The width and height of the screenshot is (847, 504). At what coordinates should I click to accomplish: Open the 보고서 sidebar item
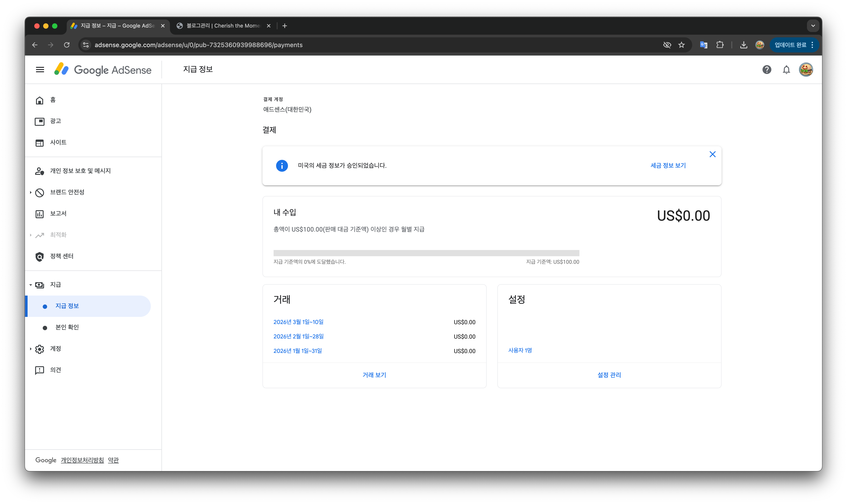tap(88, 214)
